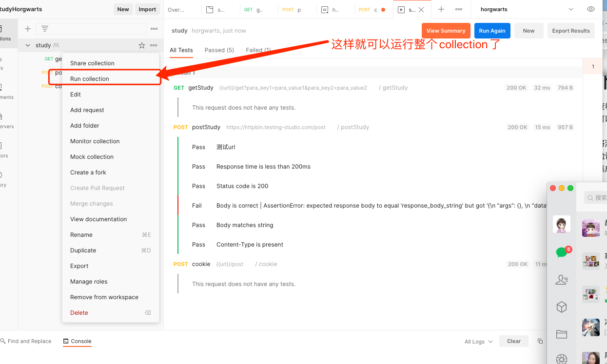Open the contacts icon in chat sidebar
607x364 pixels.
(x=562, y=280)
